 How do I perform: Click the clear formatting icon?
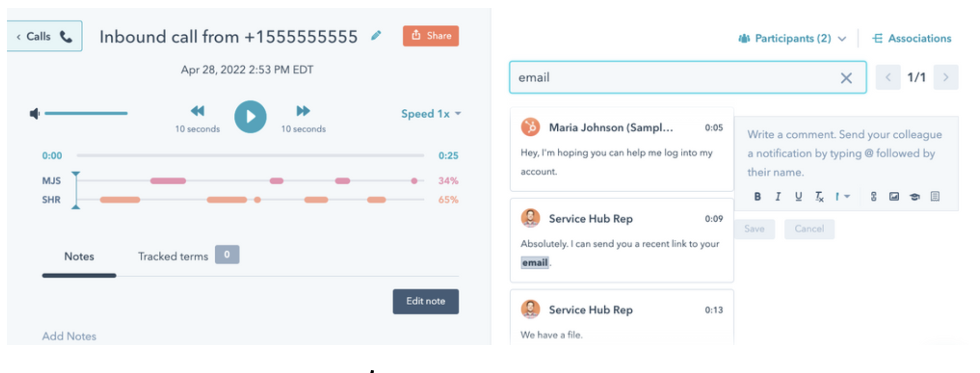tap(819, 196)
